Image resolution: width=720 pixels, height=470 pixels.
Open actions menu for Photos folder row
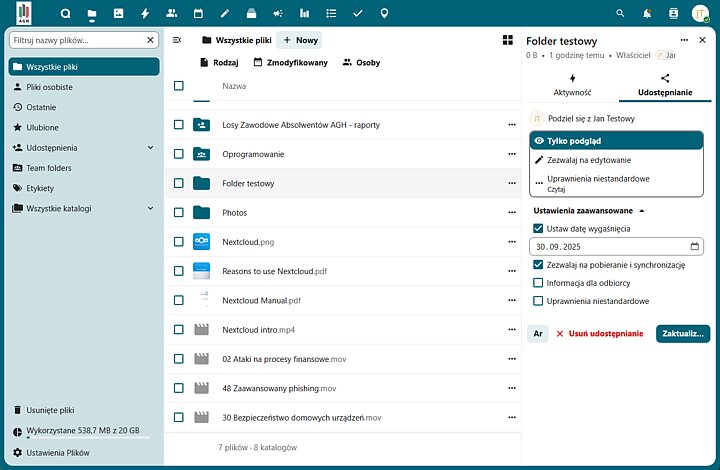[512, 212]
